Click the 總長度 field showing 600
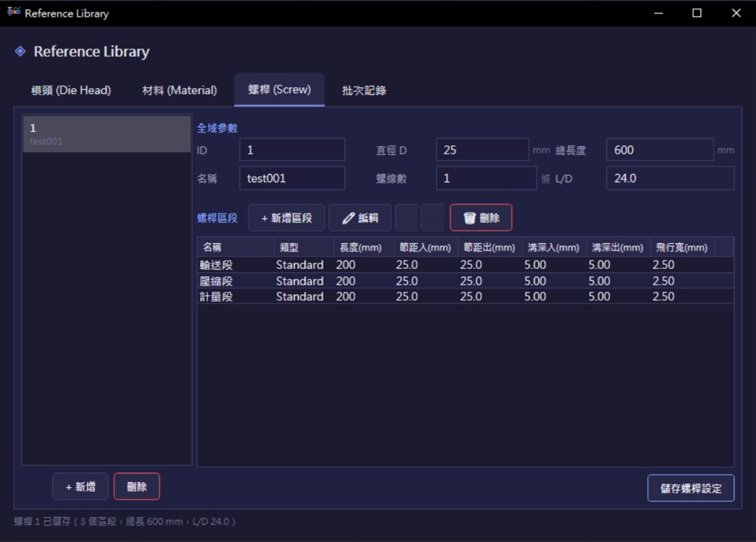The width and height of the screenshot is (756, 542). 660,150
